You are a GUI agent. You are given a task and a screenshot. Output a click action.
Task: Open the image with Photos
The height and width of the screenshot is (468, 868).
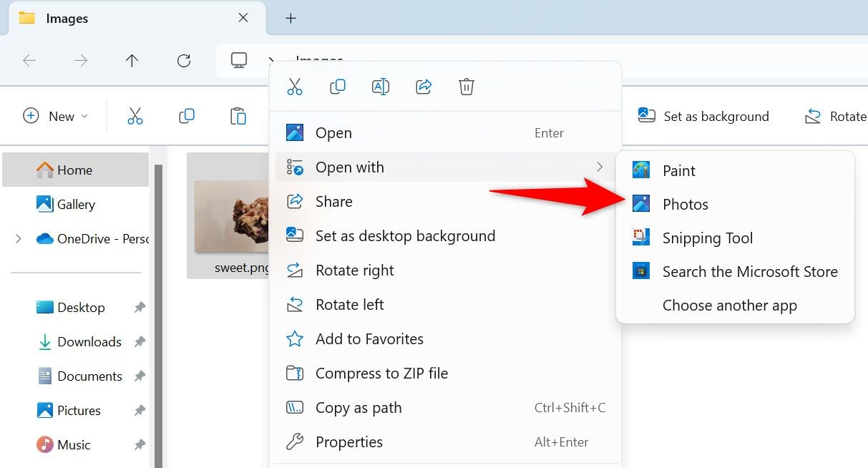[x=736, y=204]
